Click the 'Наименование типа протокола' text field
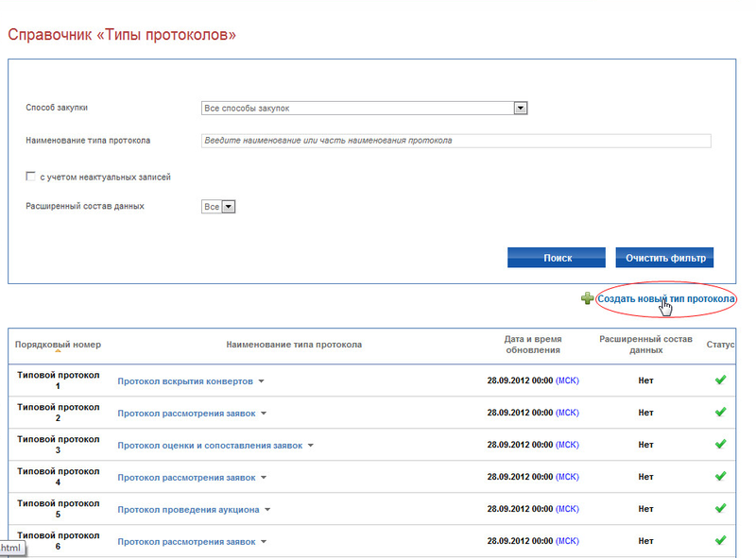Viewport: 756px width, 558px height. point(455,141)
